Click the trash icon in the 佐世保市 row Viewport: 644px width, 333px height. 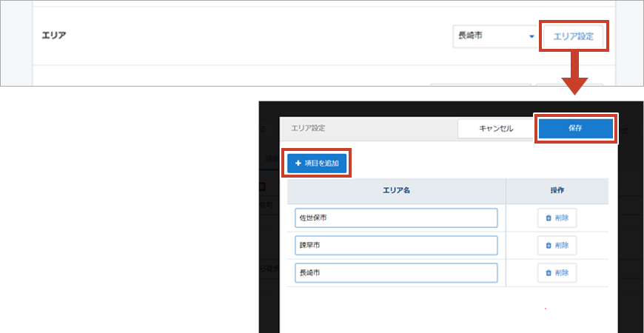(x=549, y=218)
